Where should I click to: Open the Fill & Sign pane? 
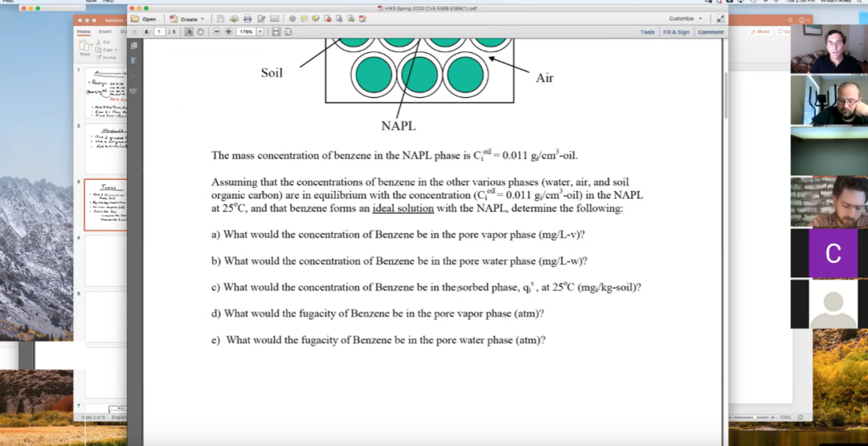676,32
